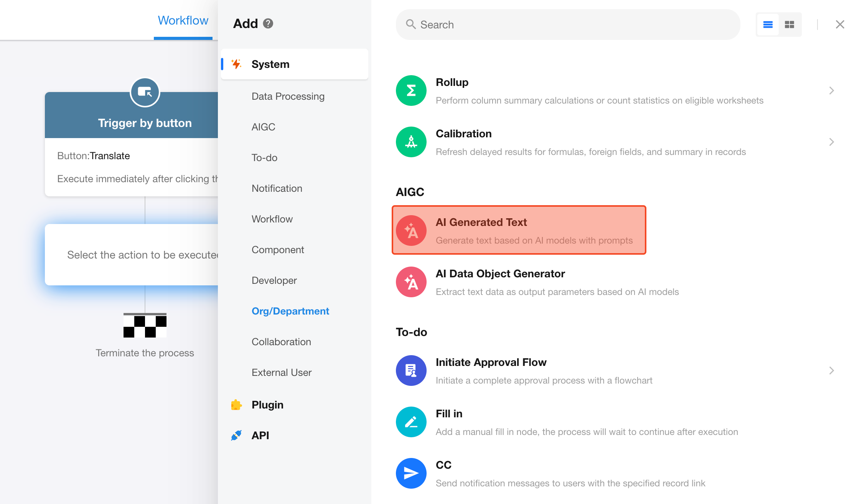The image size is (857, 504).
Task: Choose the Initiate Approval Flow action
Action: pyautogui.click(x=491, y=362)
